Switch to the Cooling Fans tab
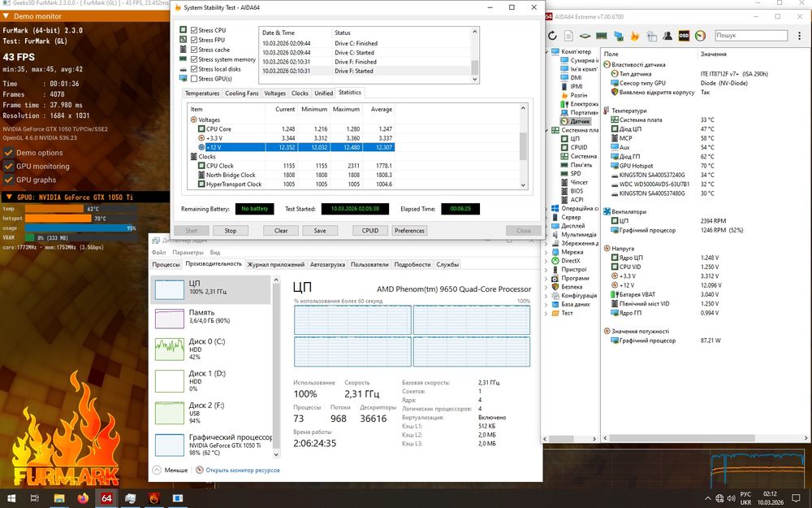Viewport: 812px width, 508px height. point(242,93)
